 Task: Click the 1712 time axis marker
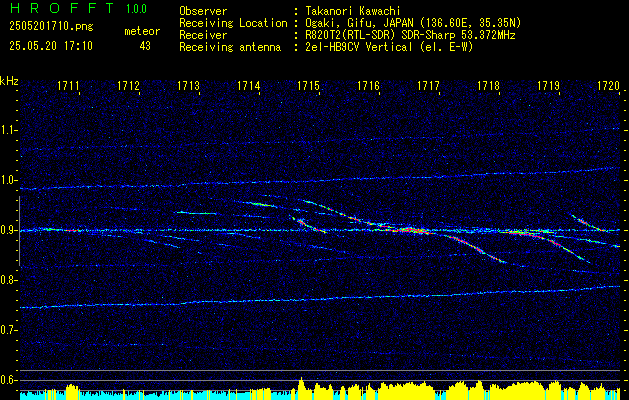pyautogui.click(x=129, y=85)
